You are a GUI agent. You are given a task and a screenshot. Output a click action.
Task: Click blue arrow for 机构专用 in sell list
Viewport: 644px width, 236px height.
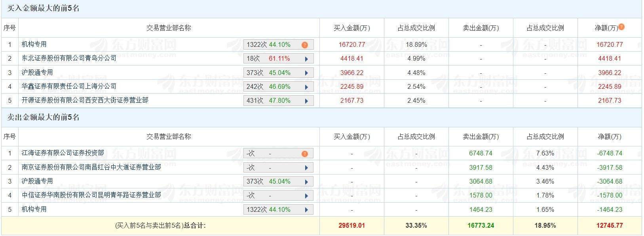306,209
